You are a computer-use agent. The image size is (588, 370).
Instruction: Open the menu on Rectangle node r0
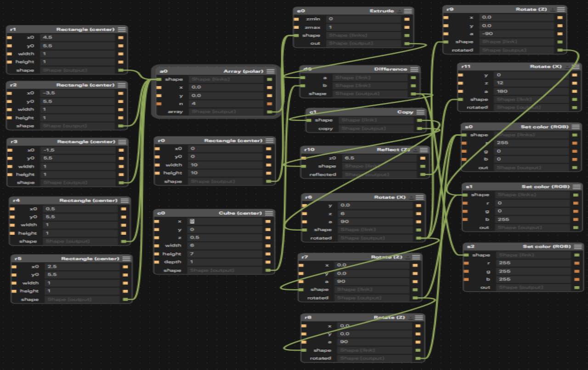click(x=270, y=140)
